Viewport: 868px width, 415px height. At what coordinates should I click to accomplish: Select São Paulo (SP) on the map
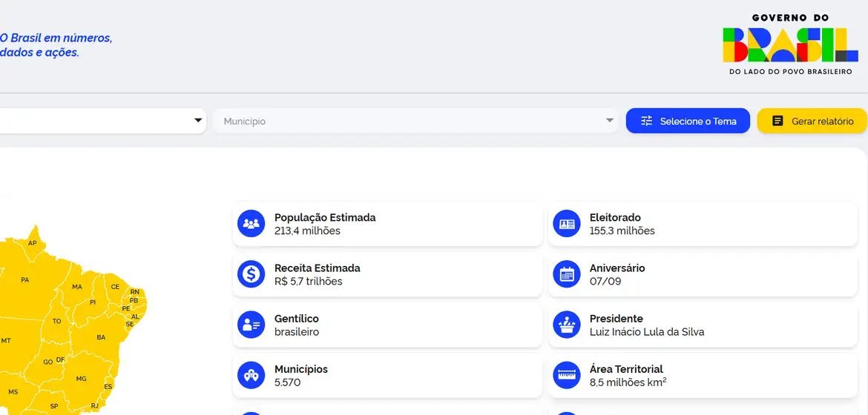(x=54, y=406)
